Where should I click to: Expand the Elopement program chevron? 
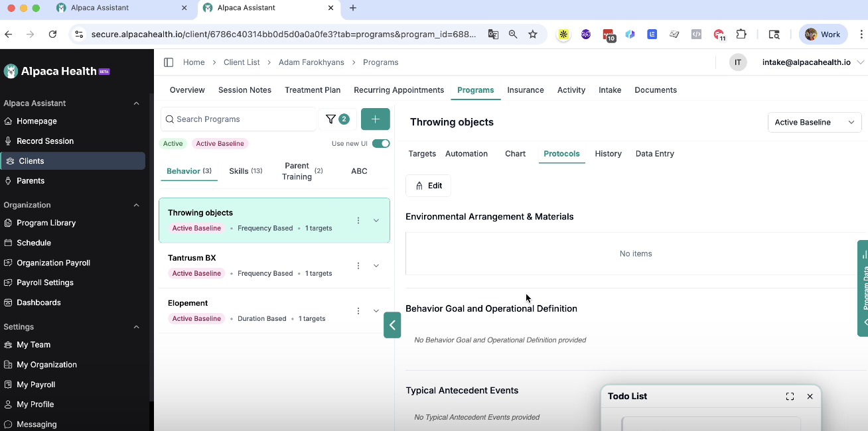point(376,311)
